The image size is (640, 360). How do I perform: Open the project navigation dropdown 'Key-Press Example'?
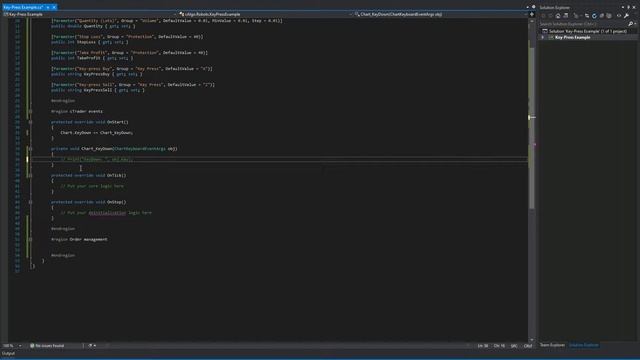(89, 14)
